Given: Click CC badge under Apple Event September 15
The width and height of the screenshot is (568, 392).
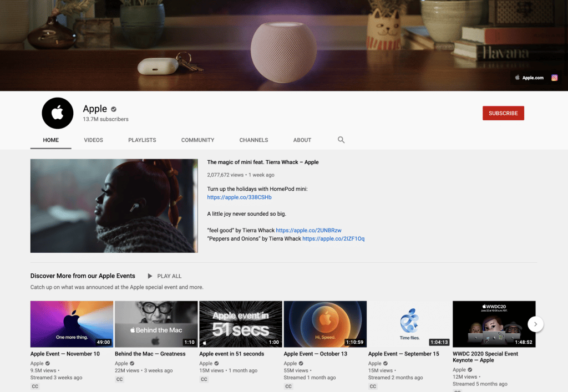Looking at the screenshot, I should click(x=373, y=386).
